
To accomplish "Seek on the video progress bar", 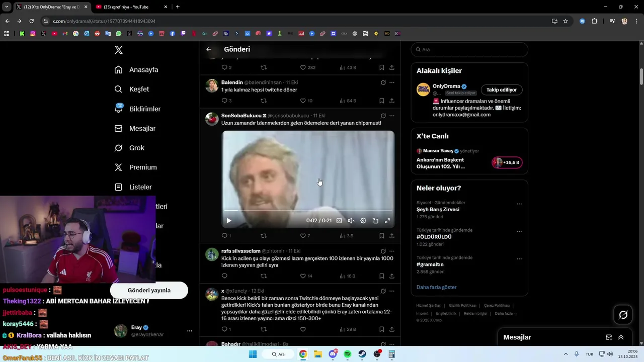I will [308, 210].
